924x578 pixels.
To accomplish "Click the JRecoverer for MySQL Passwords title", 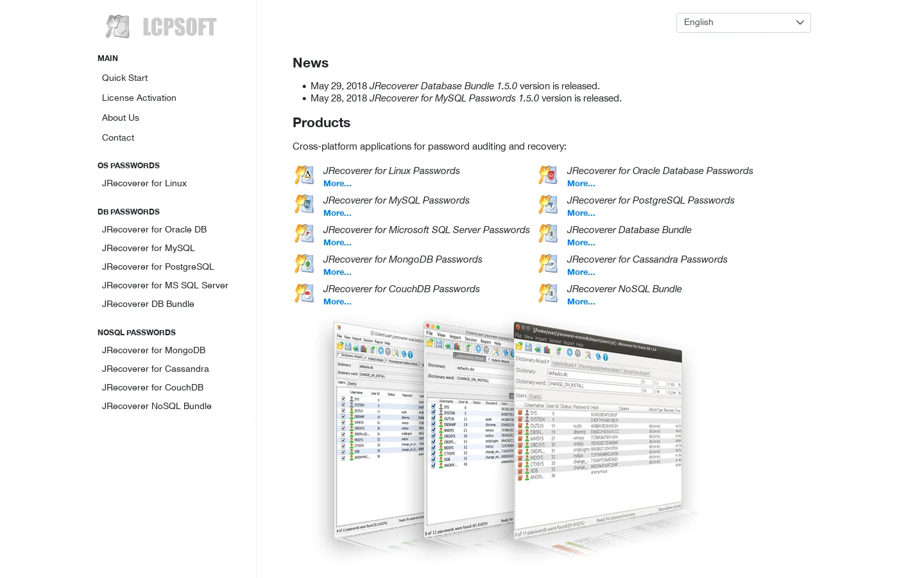I will tap(396, 200).
